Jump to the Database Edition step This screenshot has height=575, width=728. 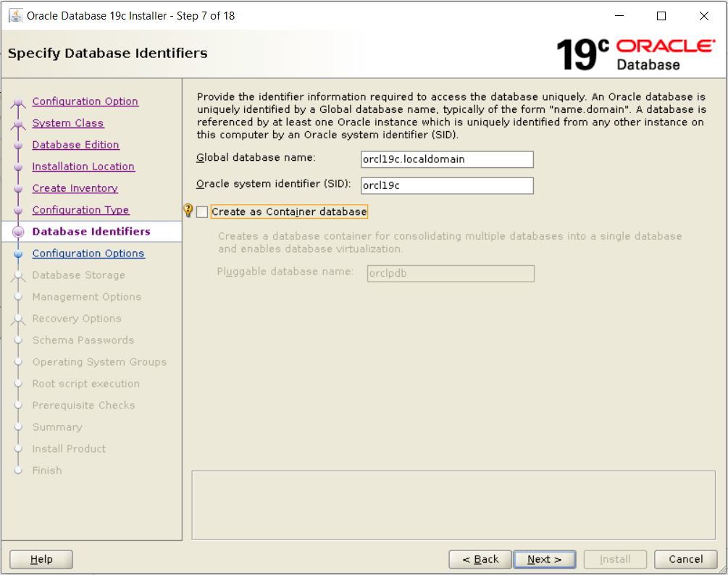[75, 145]
